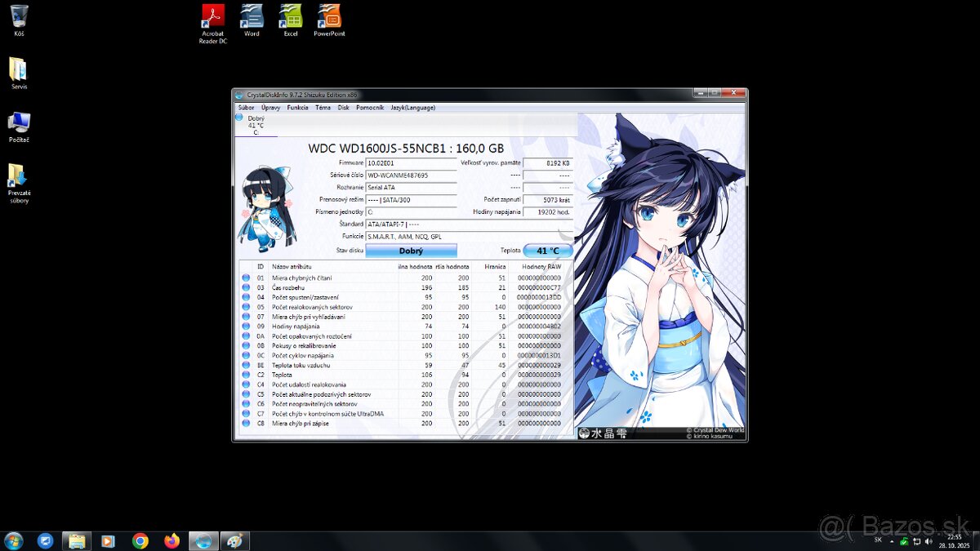
Task: Open the Pomocník help menu
Action: (x=370, y=108)
